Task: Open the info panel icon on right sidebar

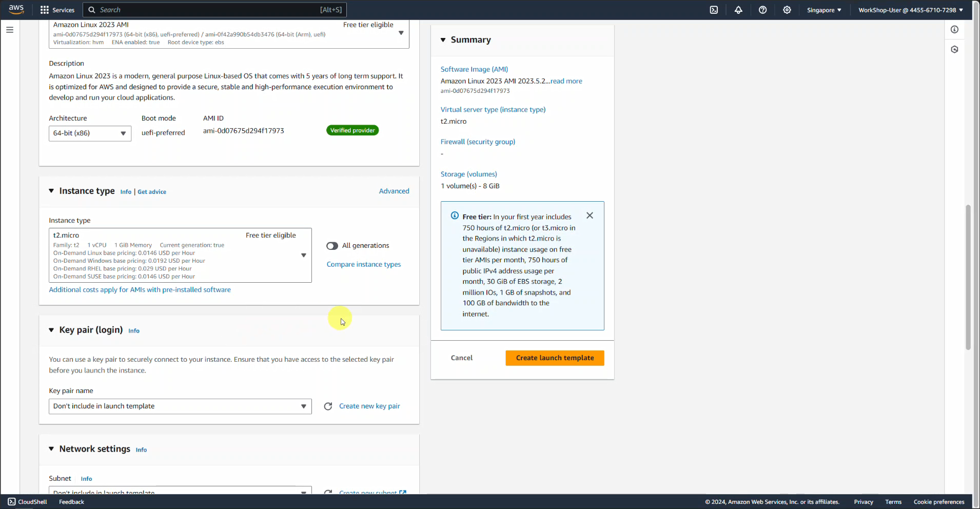Action: [954, 30]
